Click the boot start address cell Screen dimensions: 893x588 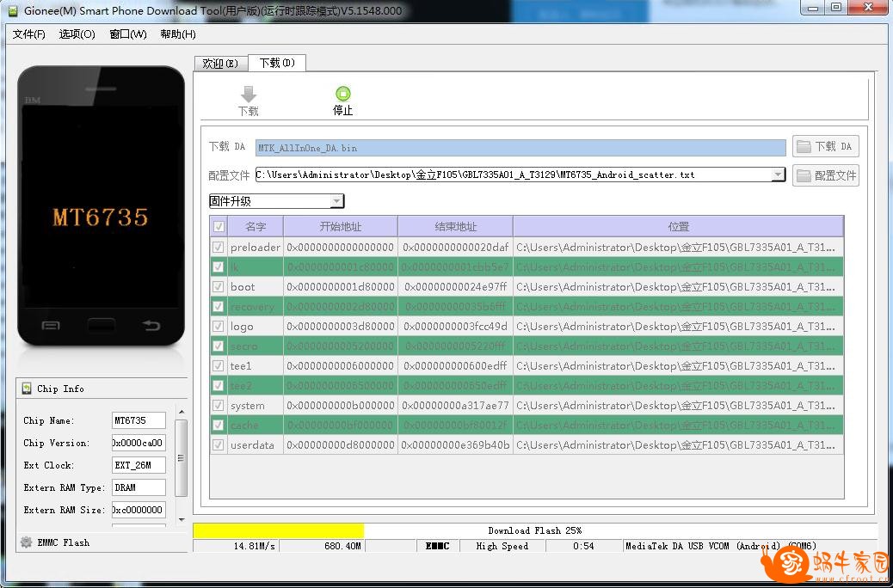[341, 286]
